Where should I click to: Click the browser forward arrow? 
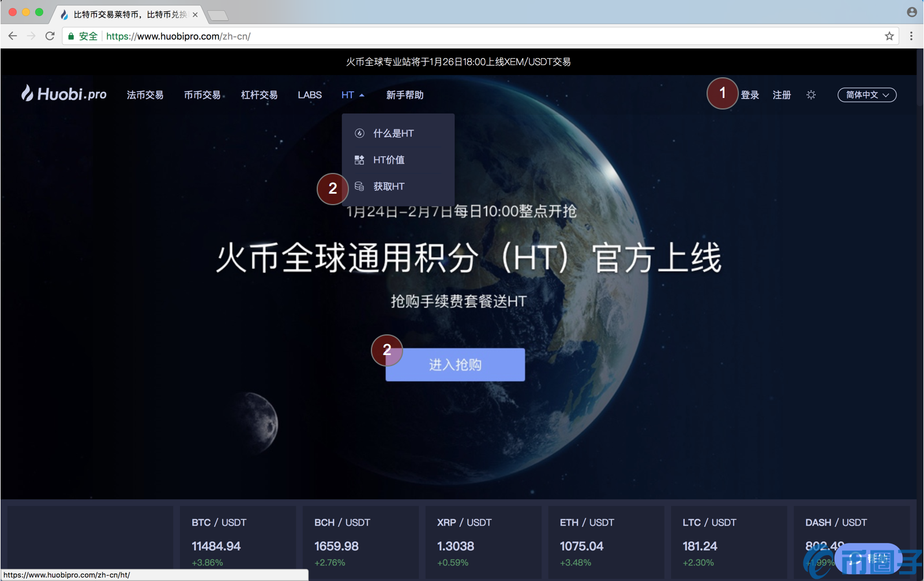pyautogui.click(x=31, y=36)
